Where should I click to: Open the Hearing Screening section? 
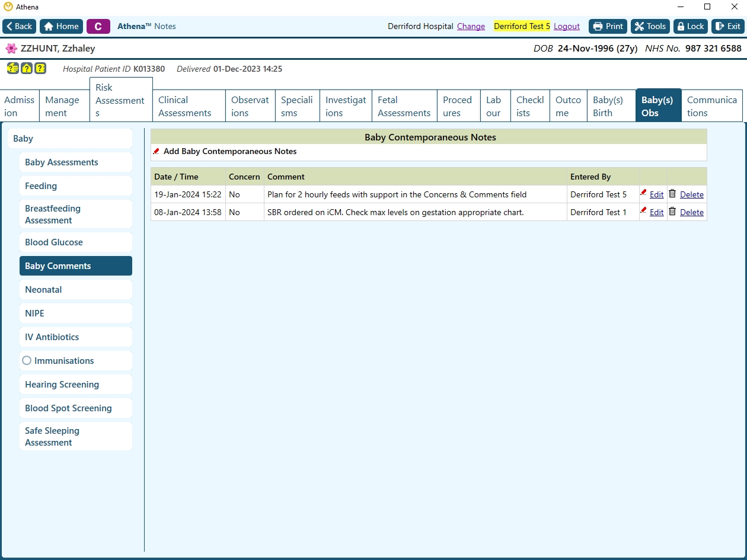click(x=75, y=385)
